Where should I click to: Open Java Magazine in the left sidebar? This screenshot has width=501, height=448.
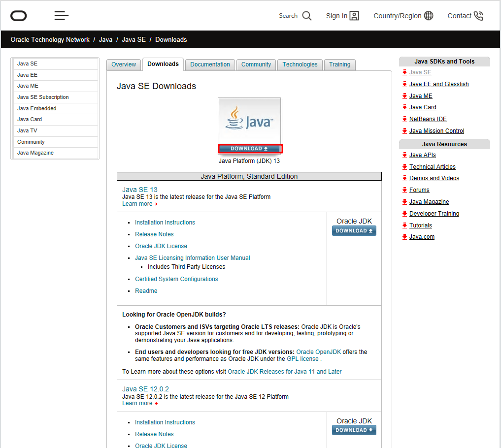[x=55, y=153]
